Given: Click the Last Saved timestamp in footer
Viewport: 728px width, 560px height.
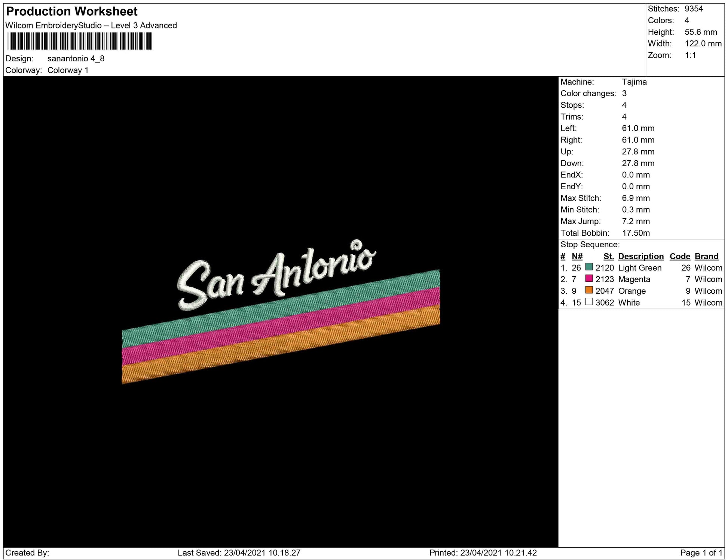Looking at the screenshot, I should coord(239,553).
